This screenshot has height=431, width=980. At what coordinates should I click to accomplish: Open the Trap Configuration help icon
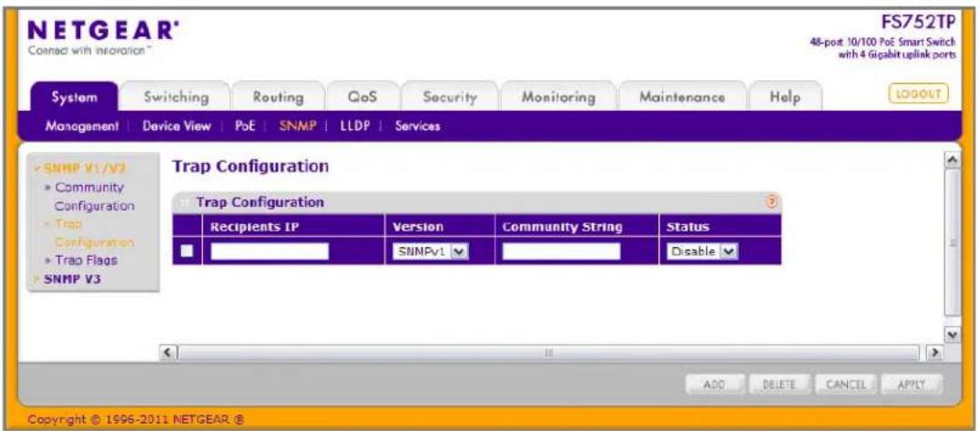pyautogui.click(x=770, y=202)
